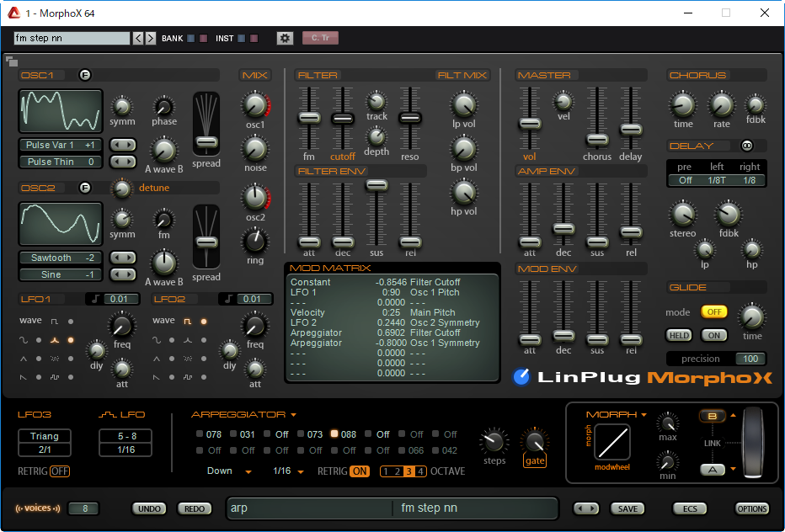Go to next preset with right arrow
The image size is (785, 532).
[150, 38]
